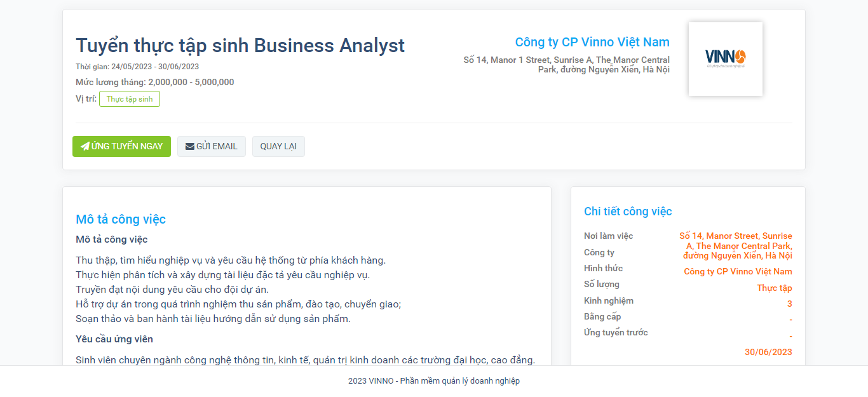
Task: Select the Thực tập sinh position tag
Action: pos(130,99)
